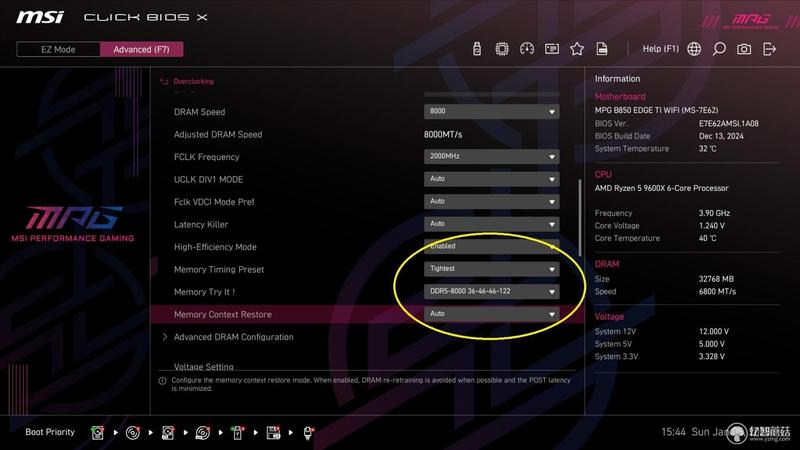The image size is (800, 450).
Task: Click the DRAM speed 6800 MT/s value
Action: [717, 292]
